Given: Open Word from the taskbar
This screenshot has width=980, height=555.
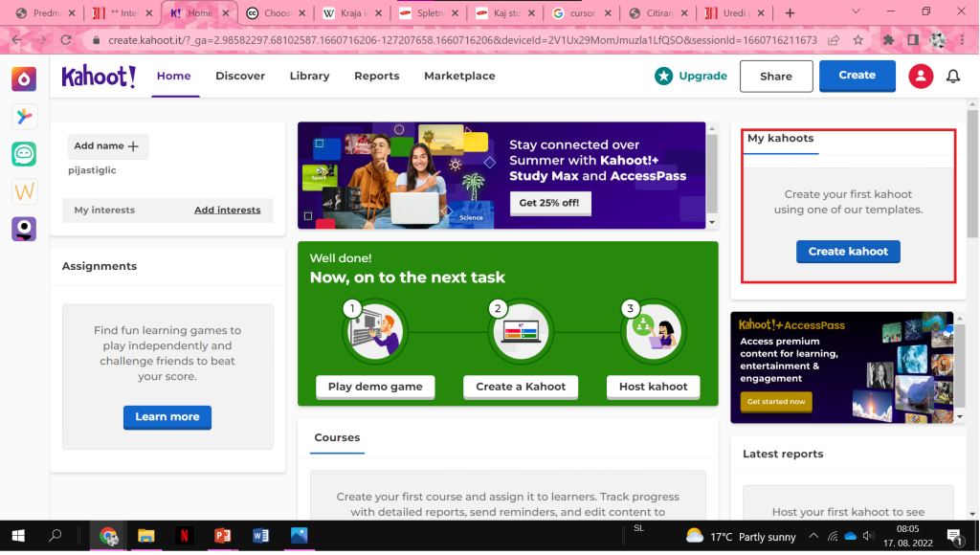Looking at the screenshot, I should coord(260,536).
